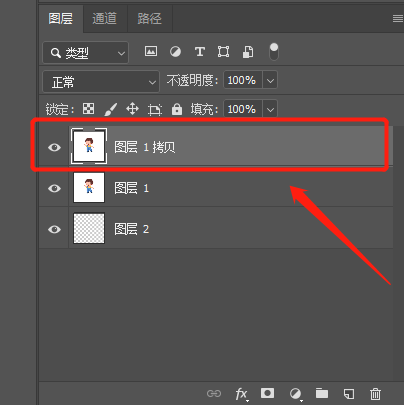Select the 图层 1 layer name
This screenshot has width=404, height=405.
[131, 188]
